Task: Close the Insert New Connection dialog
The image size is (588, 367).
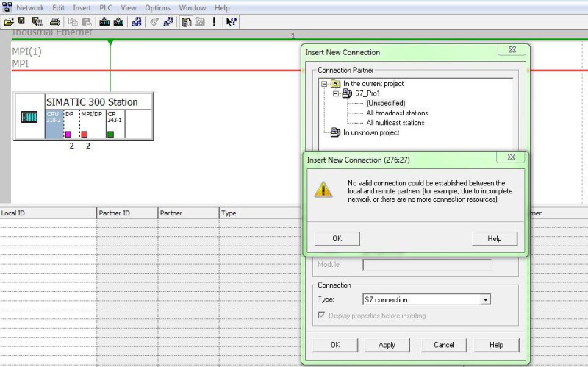Action: pos(513,49)
